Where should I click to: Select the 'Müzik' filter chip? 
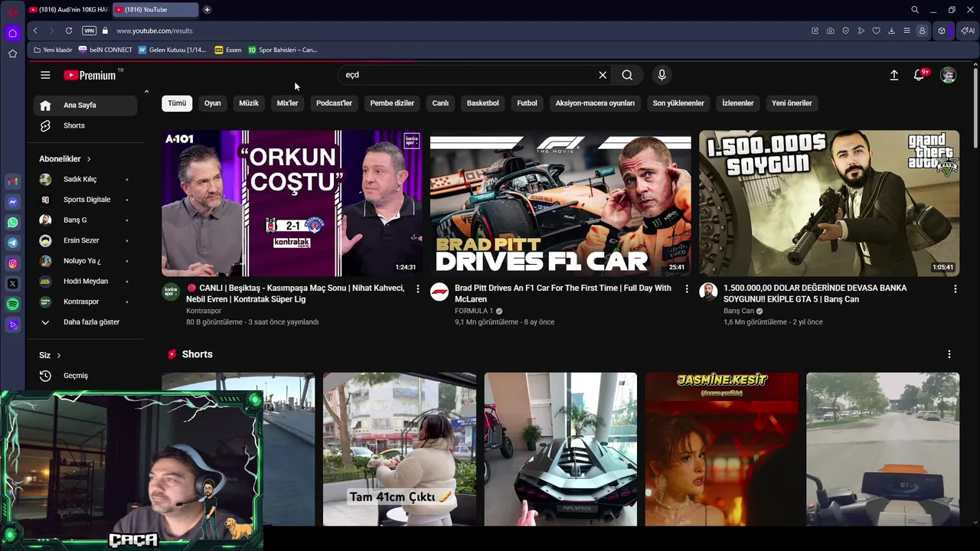[249, 103]
